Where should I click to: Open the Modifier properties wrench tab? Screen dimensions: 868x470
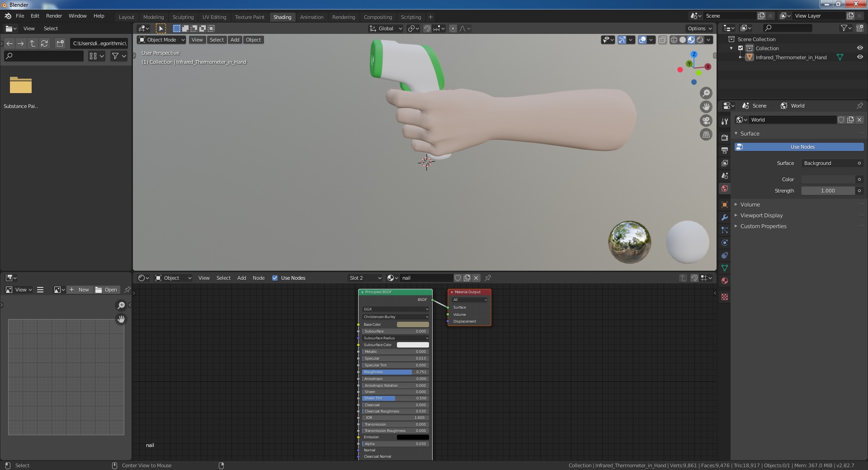tap(725, 217)
